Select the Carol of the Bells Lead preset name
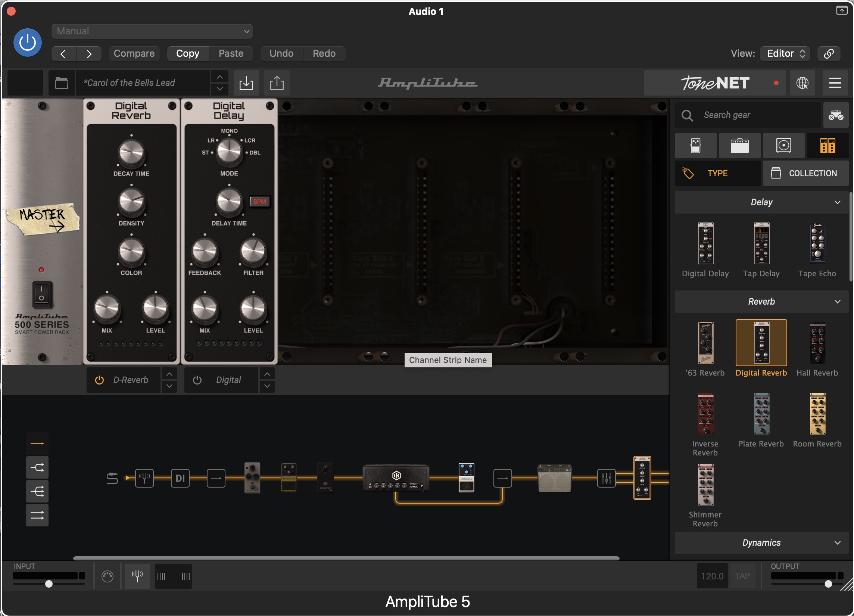This screenshot has width=854, height=616. (142, 83)
